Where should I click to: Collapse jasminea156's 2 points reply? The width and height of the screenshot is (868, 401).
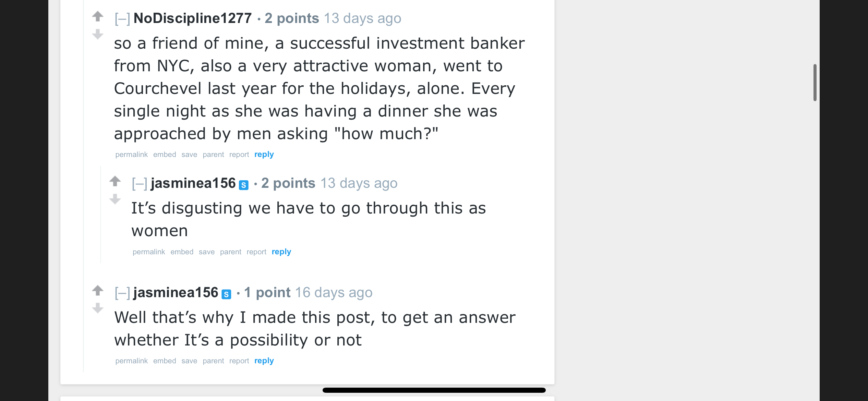(x=140, y=184)
